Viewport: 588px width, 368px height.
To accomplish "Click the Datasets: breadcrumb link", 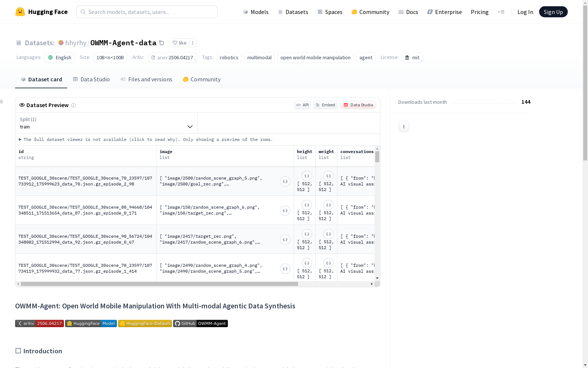I will tap(35, 43).
